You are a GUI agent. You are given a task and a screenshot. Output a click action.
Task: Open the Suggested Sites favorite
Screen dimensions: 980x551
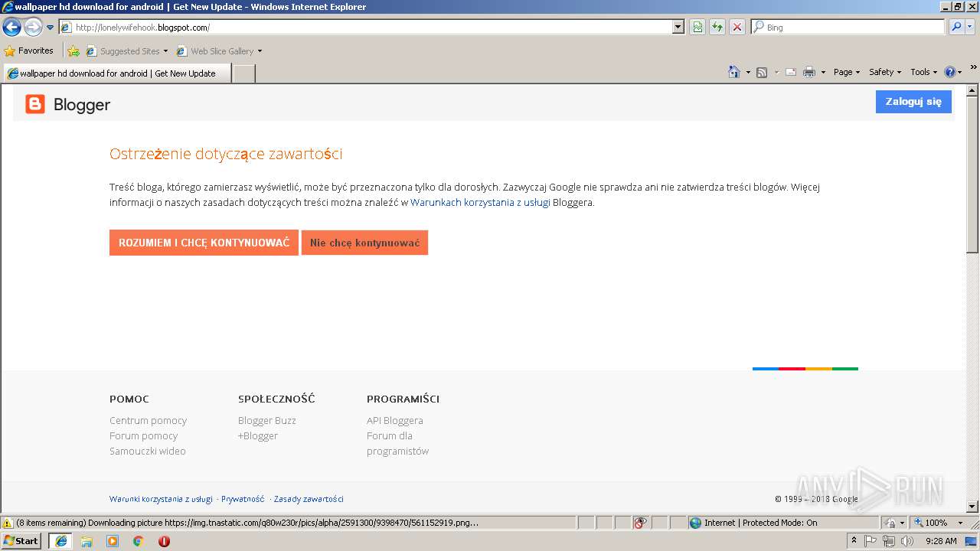coord(126,51)
